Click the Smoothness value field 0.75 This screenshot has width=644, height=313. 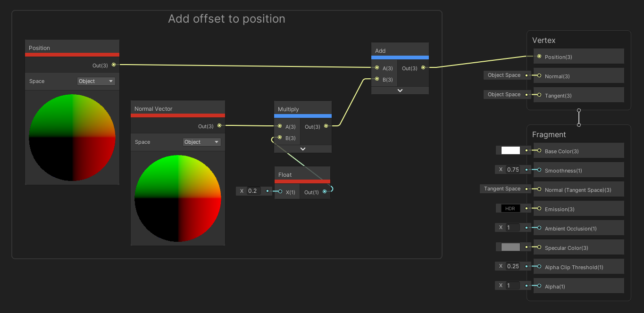coord(513,170)
